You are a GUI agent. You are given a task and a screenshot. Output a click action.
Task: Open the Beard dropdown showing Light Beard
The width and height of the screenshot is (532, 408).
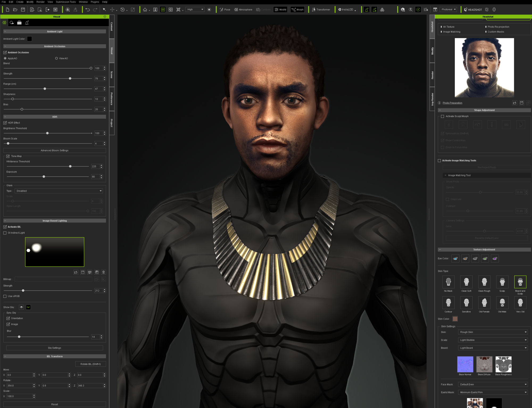coord(493,348)
